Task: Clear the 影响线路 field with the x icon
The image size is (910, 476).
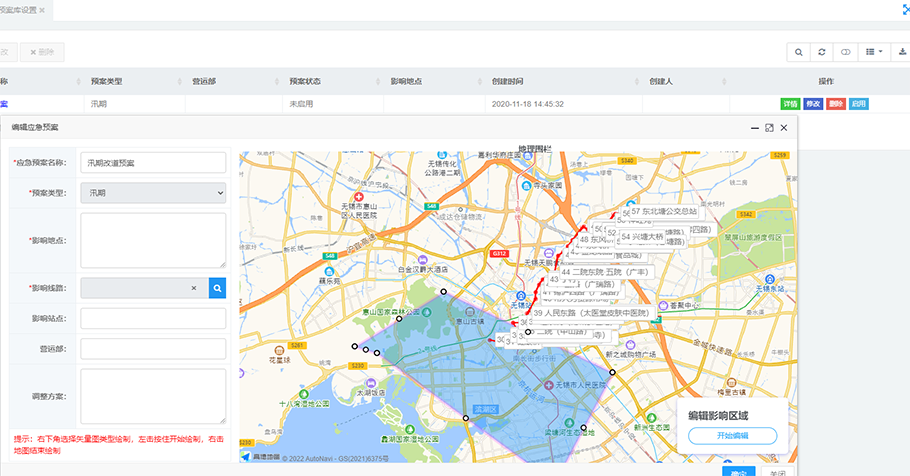Action: tap(194, 288)
